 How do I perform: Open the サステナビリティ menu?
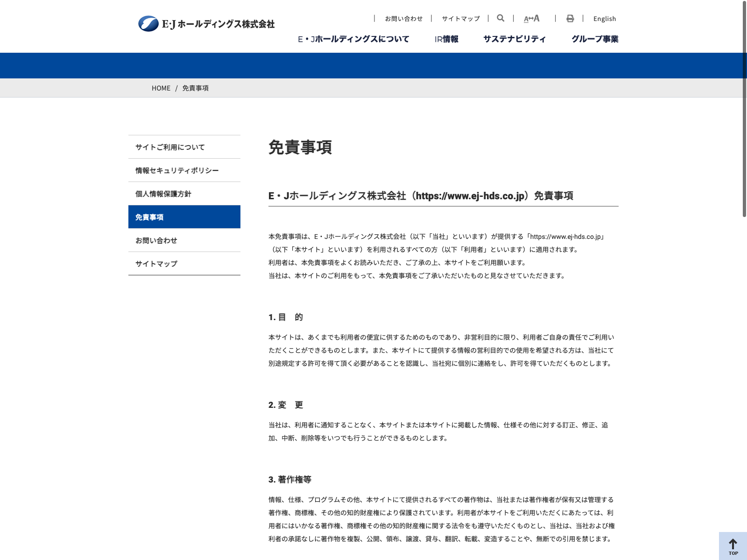(x=514, y=39)
